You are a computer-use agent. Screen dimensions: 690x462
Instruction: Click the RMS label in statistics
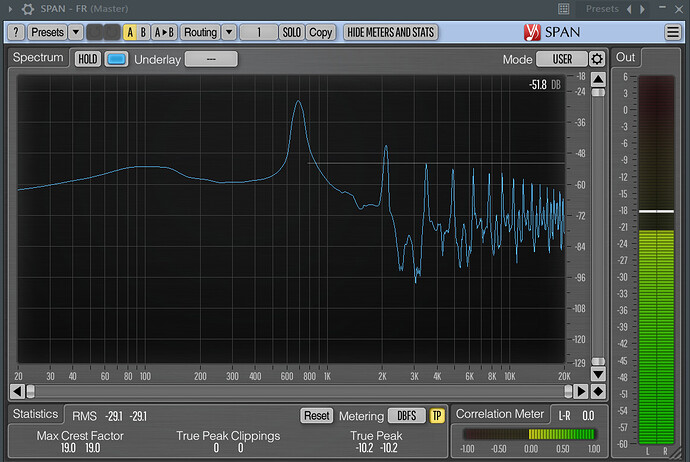pos(84,416)
